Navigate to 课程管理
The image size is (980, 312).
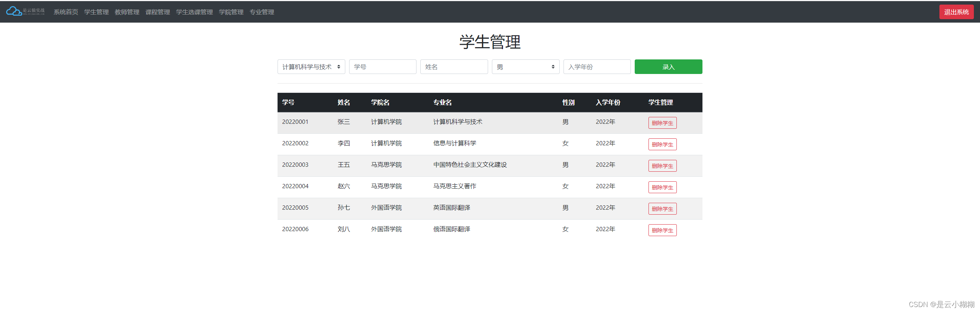[158, 12]
